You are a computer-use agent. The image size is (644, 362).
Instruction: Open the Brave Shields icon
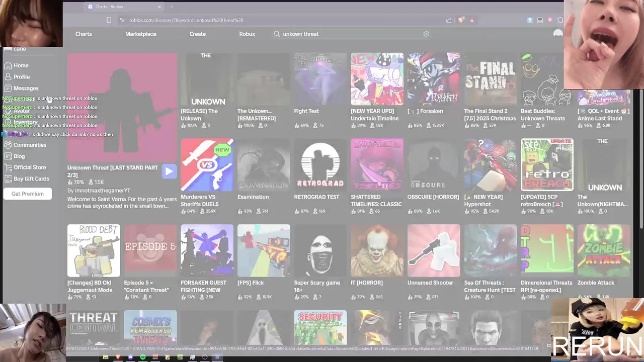[x=461, y=20]
